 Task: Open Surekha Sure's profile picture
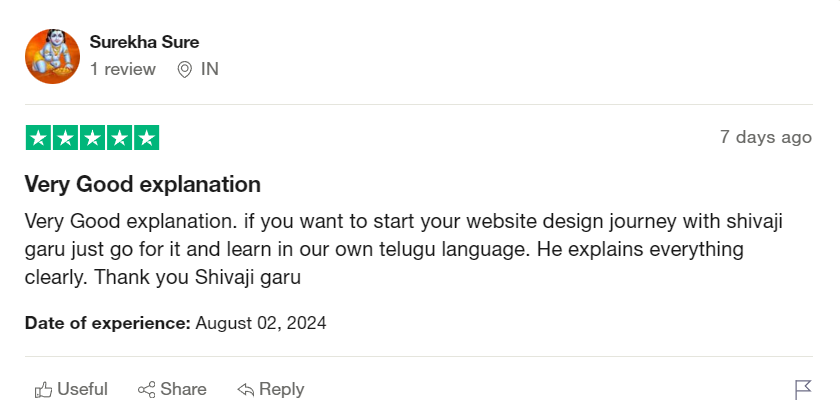pos(52,56)
